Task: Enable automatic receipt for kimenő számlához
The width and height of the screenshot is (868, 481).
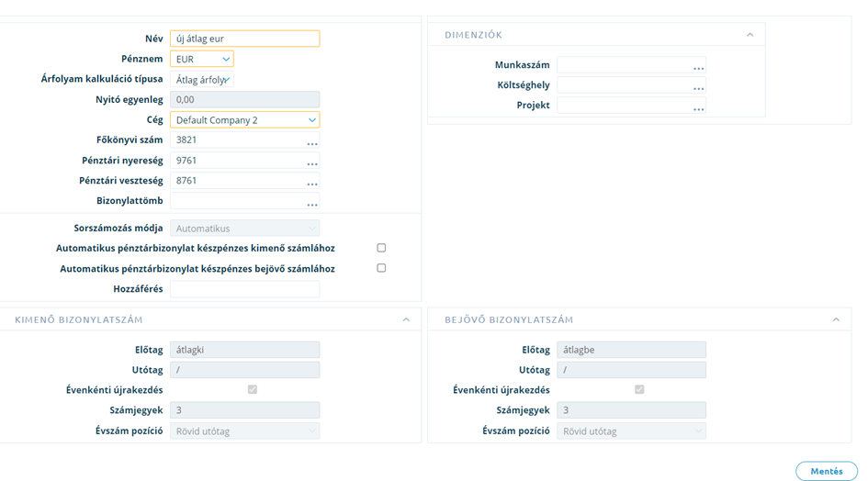Action: click(x=381, y=248)
